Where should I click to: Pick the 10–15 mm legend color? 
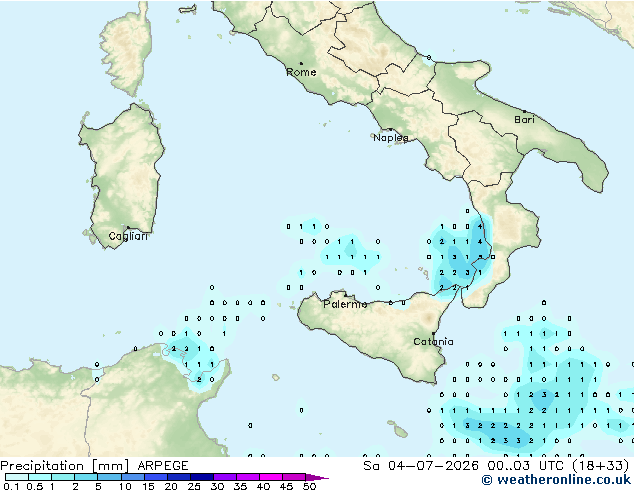(x=132, y=477)
